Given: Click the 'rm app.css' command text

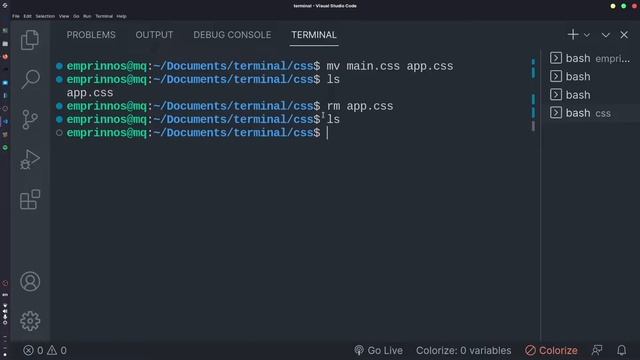Looking at the screenshot, I should [x=360, y=106].
